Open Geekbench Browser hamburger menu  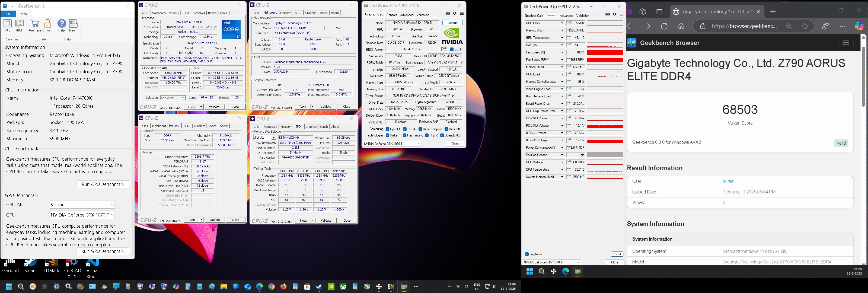point(846,43)
